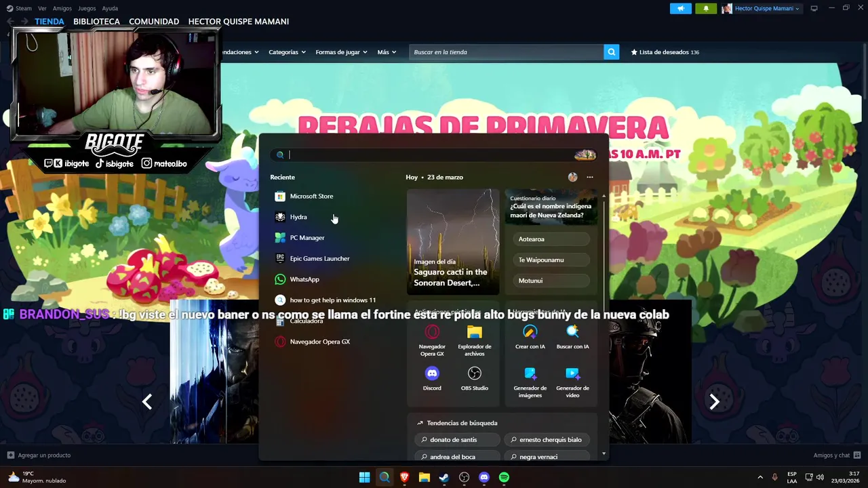Screen dimensions: 868x488
Task: Open File Explorer from the taskbar
Action: coord(425,477)
